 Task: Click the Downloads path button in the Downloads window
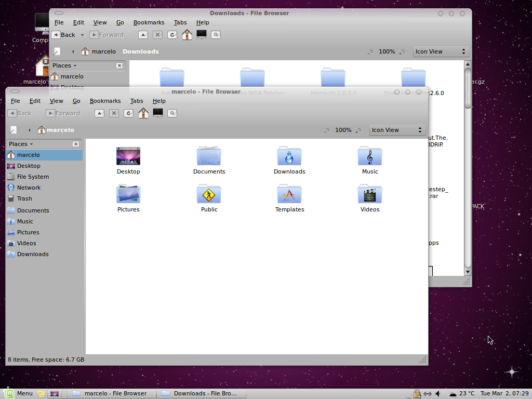pos(141,51)
